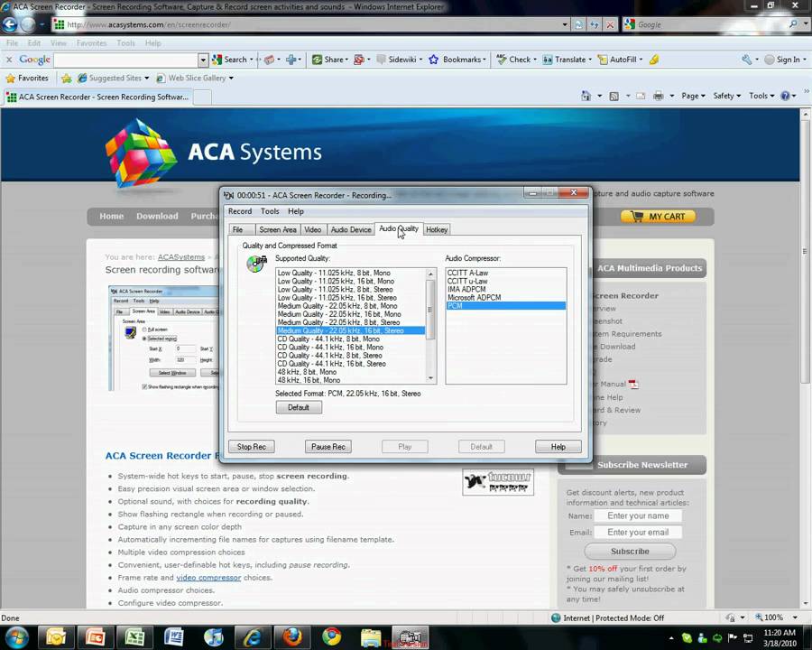812x650 pixels.
Task: Switch to the Screen Area tab
Action: point(278,229)
